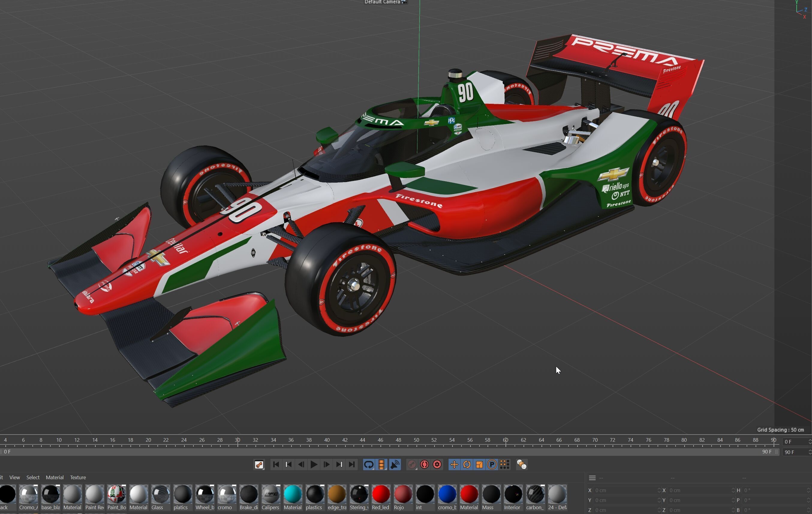Select the base_bla material
The width and height of the screenshot is (812, 514).
coord(51,494)
